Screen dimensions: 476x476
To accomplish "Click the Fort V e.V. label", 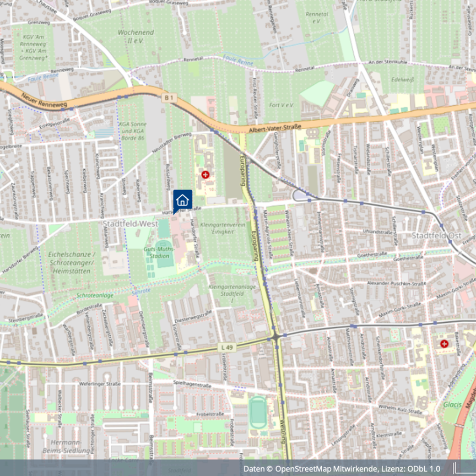I will coord(282,105).
